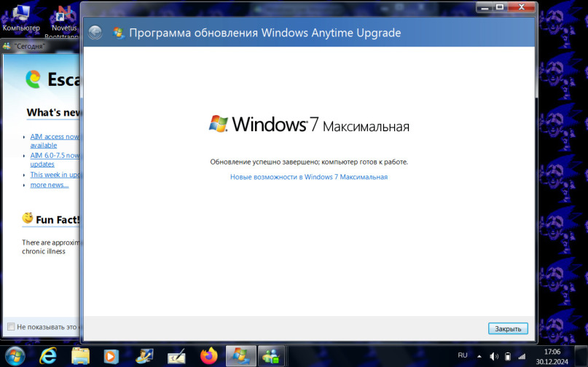Viewport: 588px width, 367px height.
Task: Minimize the Anytime Upgrade window
Action: 485,7
